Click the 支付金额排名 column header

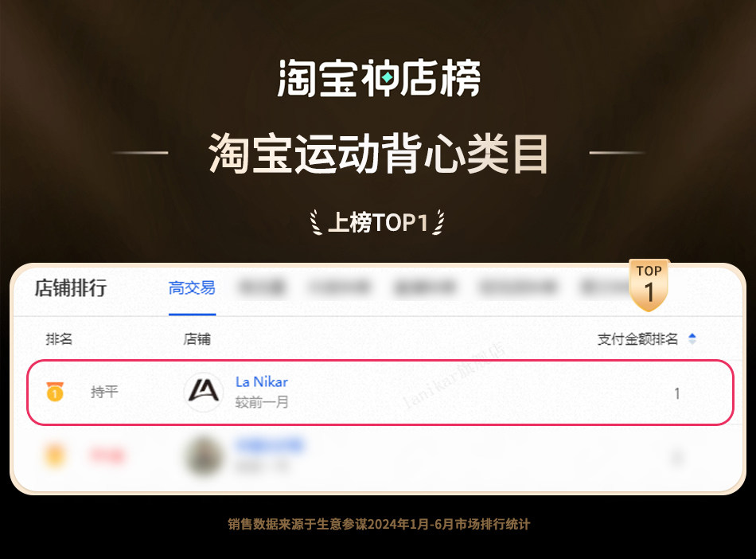coord(637,339)
